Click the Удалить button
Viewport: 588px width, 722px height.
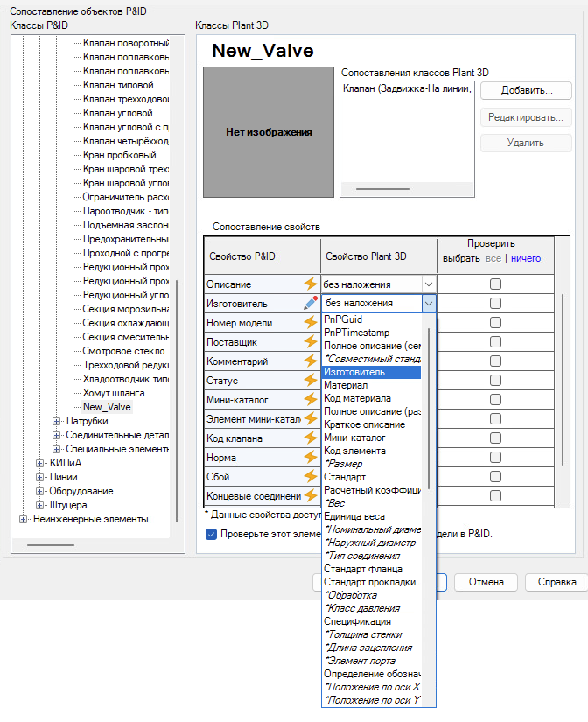pos(526,144)
